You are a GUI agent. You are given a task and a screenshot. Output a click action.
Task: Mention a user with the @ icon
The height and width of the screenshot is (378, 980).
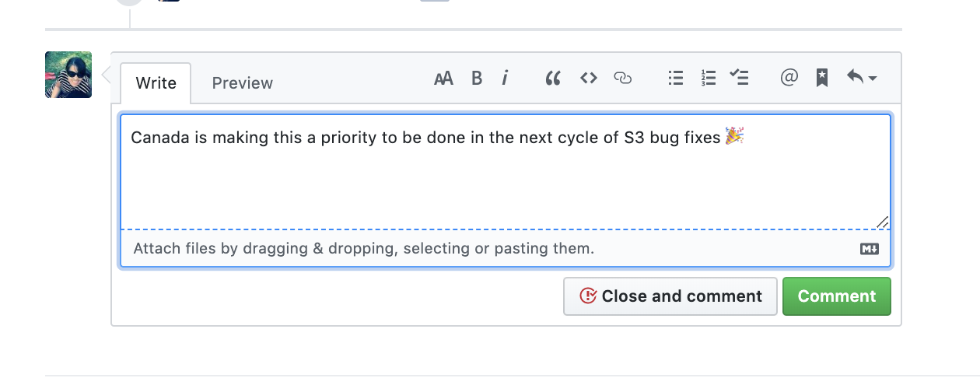pos(789,78)
